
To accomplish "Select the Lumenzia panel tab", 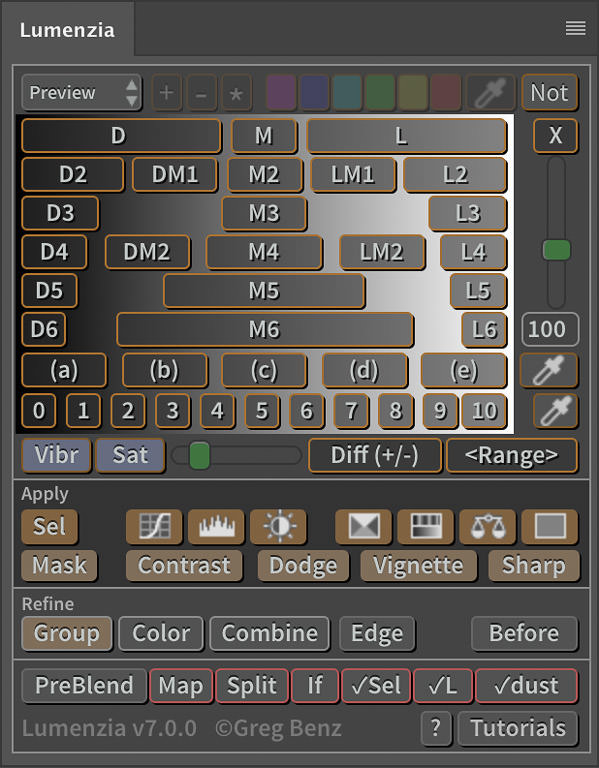I will point(67,30).
